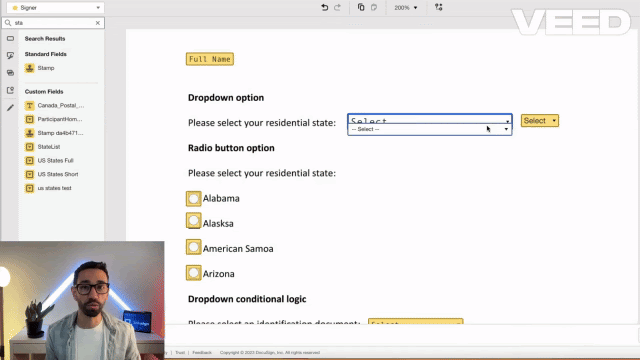The width and height of the screenshot is (640, 360).
Task: Select the Full Name field on document
Action: pos(210,59)
